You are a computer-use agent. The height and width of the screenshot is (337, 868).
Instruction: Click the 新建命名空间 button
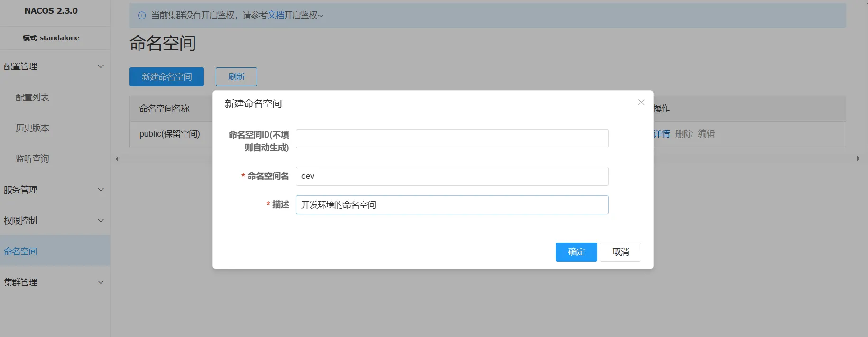point(166,77)
